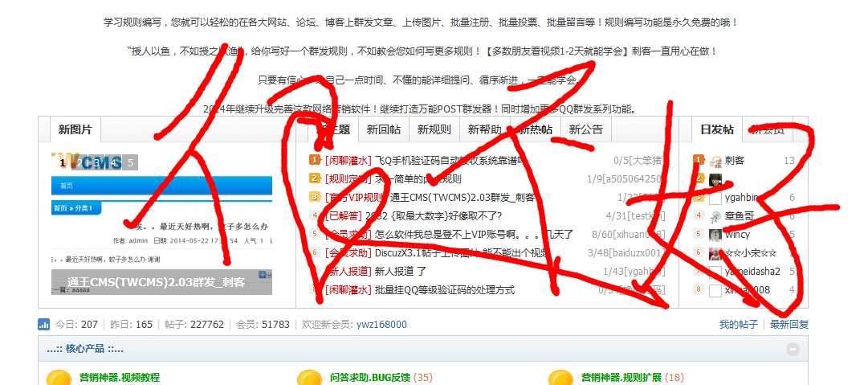Open user ☆☆小宋☆☆'s profile name

(x=751, y=253)
